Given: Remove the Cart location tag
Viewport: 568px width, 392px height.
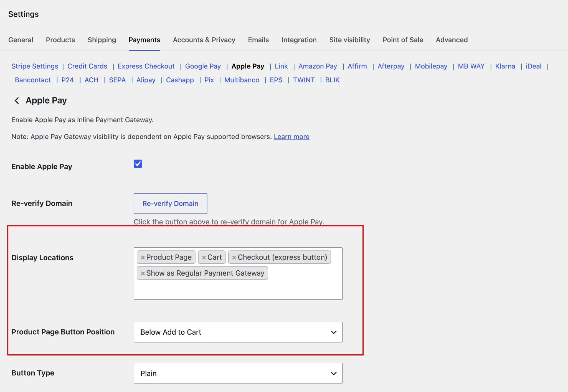Looking at the screenshot, I should tap(204, 258).
